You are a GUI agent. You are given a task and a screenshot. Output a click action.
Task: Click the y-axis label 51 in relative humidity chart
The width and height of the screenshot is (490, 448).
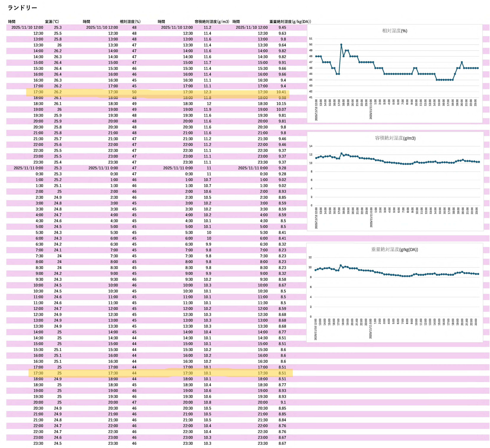pos(311,39)
